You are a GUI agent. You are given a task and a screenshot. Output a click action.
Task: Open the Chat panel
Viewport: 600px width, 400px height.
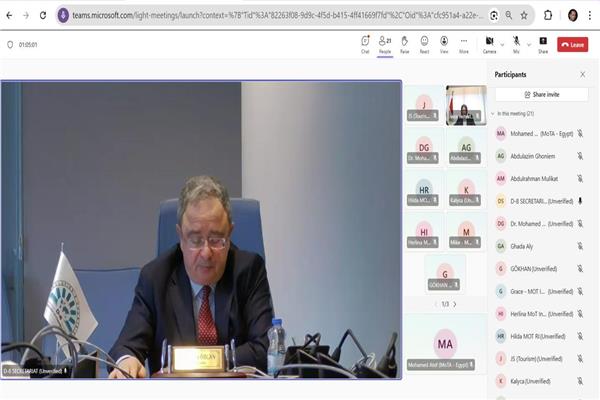coord(365,45)
